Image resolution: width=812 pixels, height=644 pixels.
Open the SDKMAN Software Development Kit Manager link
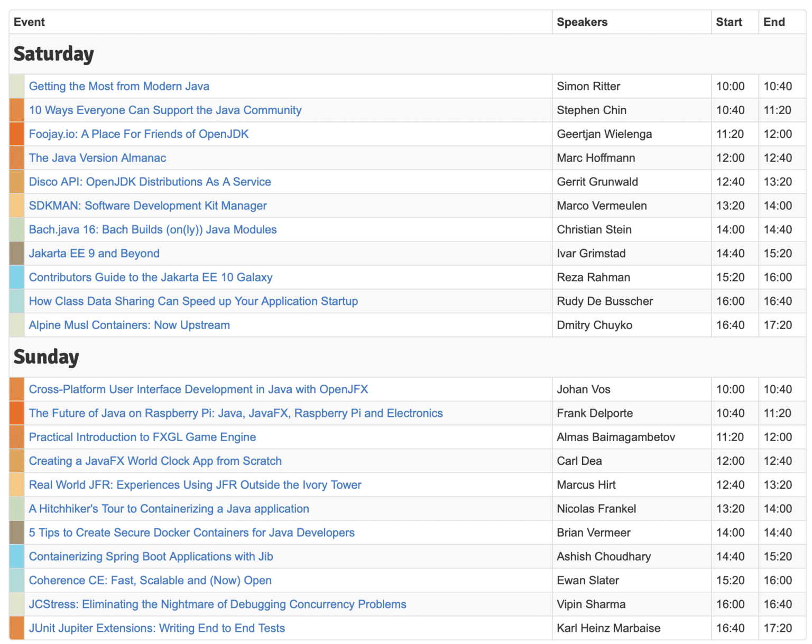(x=147, y=206)
